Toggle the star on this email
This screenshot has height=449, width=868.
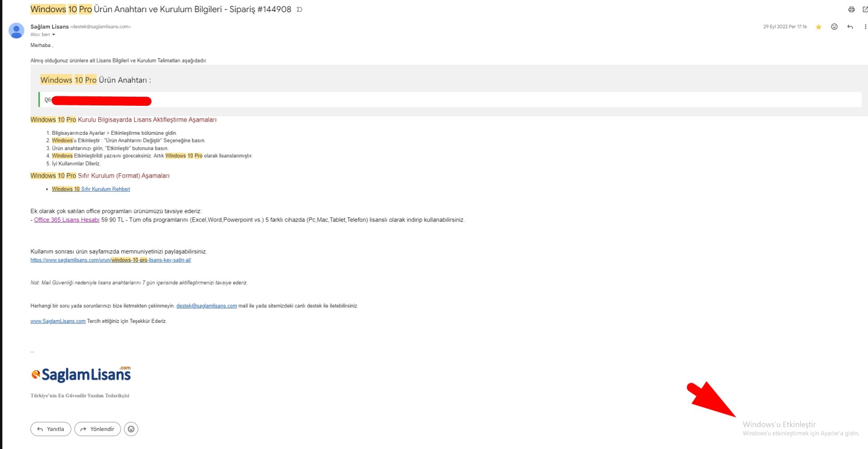point(818,27)
